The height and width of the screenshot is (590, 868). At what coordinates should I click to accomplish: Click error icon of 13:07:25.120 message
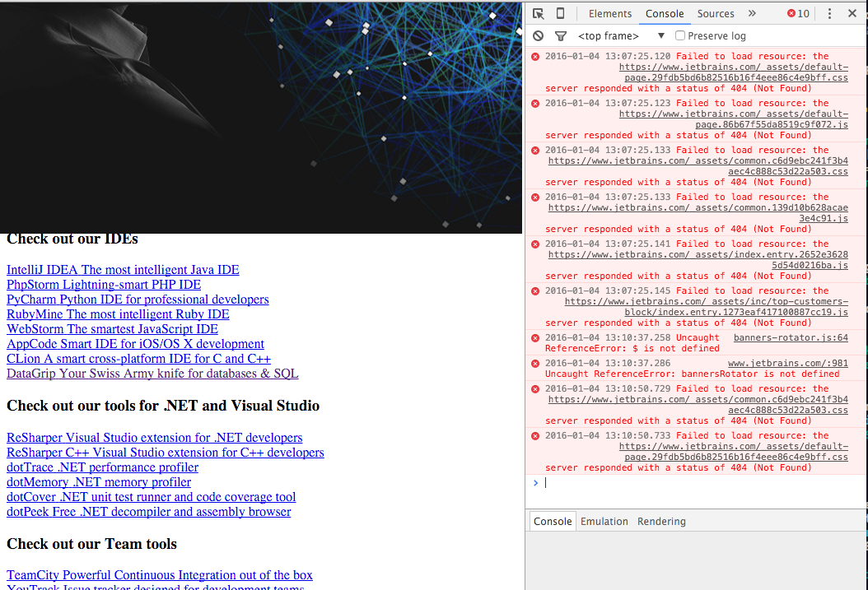click(x=535, y=57)
